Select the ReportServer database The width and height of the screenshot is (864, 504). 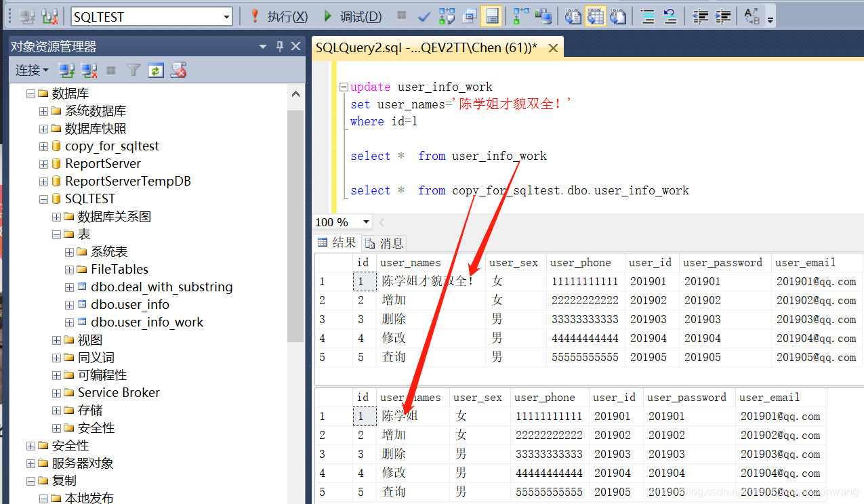point(103,164)
